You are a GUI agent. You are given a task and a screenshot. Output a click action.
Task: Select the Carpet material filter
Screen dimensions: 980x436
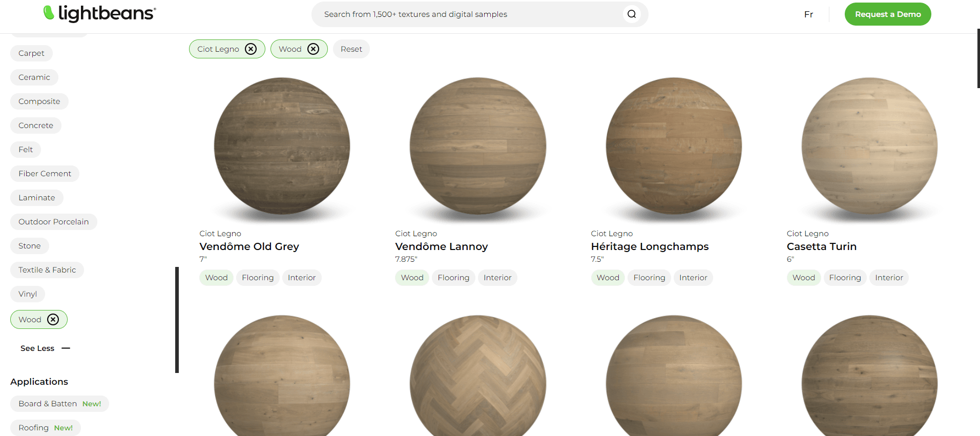click(31, 53)
